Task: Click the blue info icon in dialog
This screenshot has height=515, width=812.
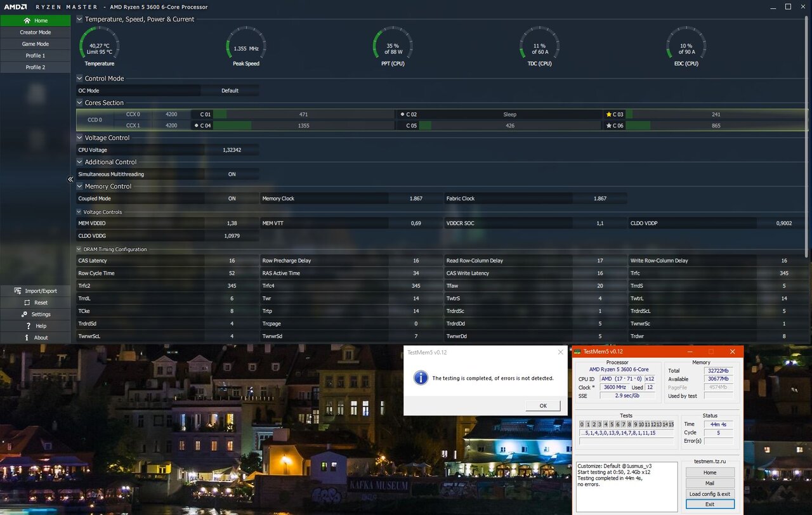Action: [421, 378]
